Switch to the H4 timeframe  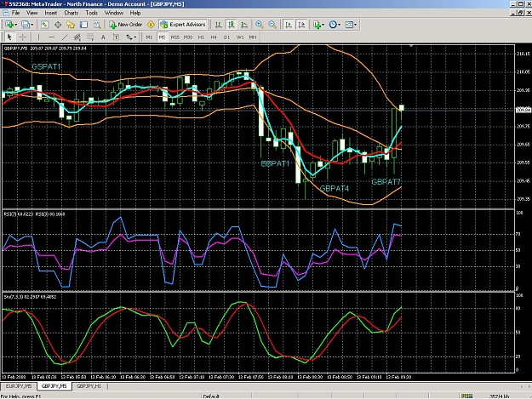[x=214, y=37]
